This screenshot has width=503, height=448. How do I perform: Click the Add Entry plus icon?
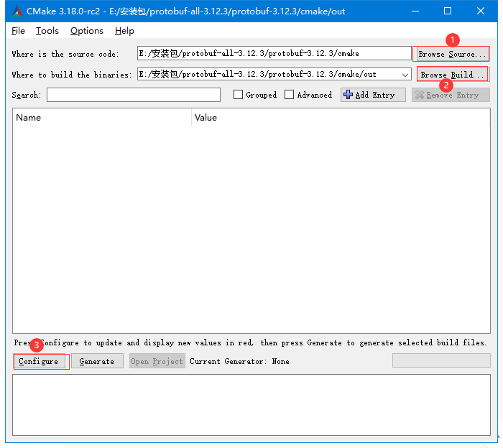pos(349,95)
